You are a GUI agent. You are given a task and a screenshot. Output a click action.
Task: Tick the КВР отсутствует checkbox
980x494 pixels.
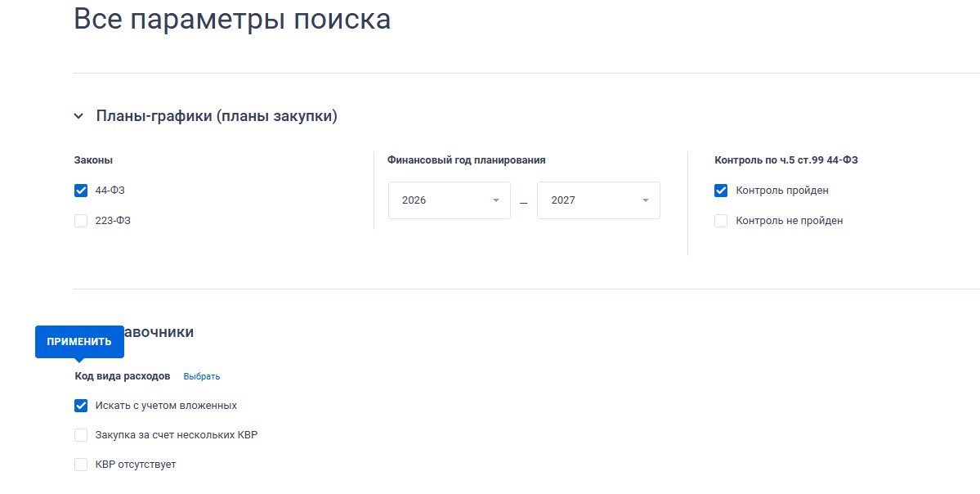coord(81,465)
